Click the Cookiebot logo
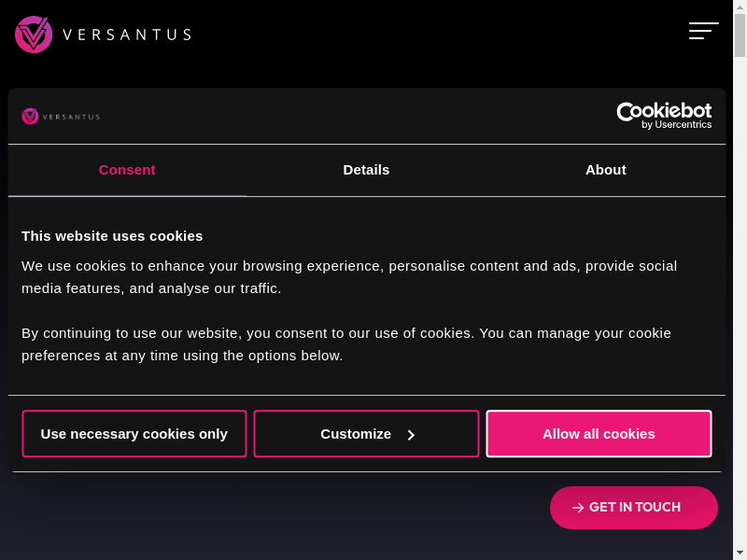Screen dimensions: 747x560 point(664,112)
